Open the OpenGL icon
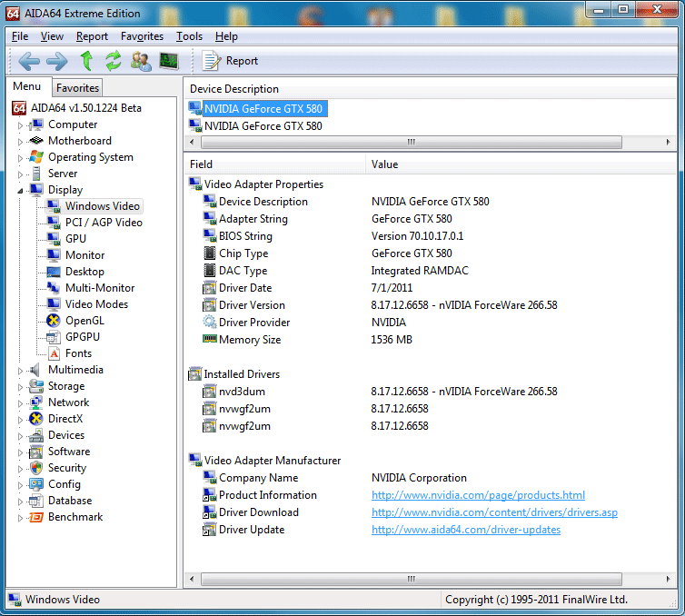This screenshot has height=616, width=685. tap(54, 320)
